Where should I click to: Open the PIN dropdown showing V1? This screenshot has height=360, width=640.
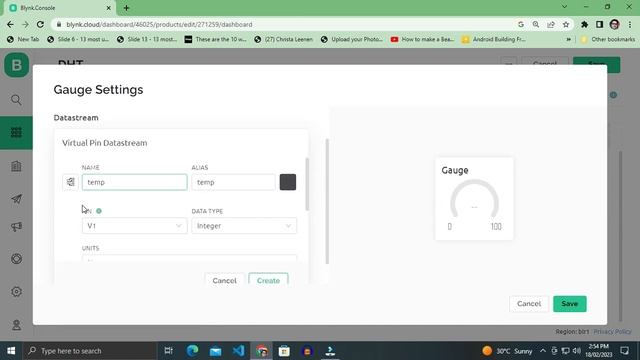pyautogui.click(x=134, y=226)
